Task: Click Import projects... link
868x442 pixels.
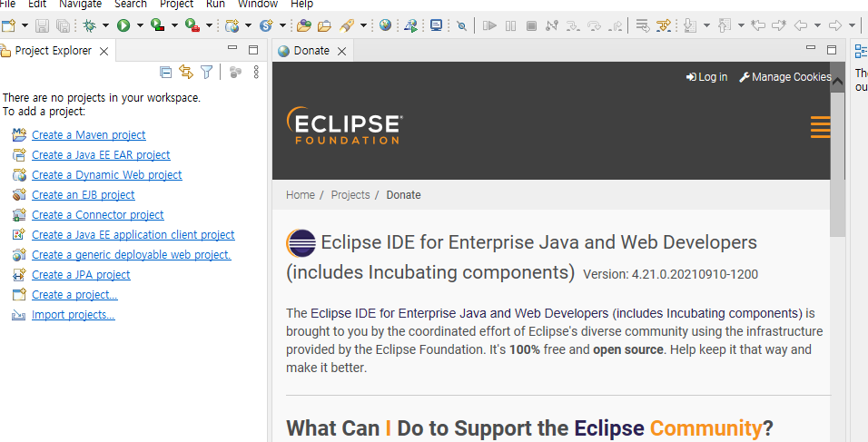Action: point(73,315)
